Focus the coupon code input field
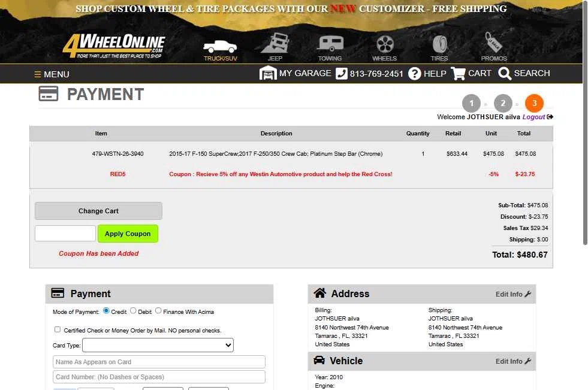The width and height of the screenshot is (588, 390). tap(65, 234)
